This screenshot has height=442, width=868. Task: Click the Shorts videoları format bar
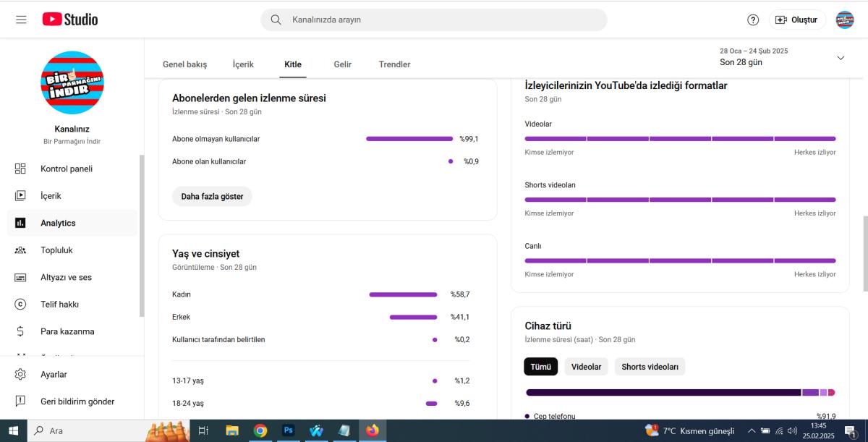(680, 199)
